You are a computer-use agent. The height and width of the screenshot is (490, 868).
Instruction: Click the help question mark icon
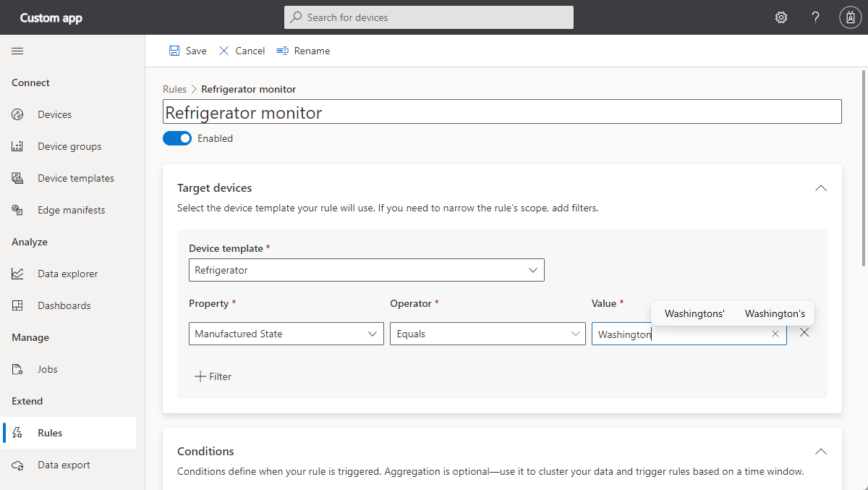point(815,17)
